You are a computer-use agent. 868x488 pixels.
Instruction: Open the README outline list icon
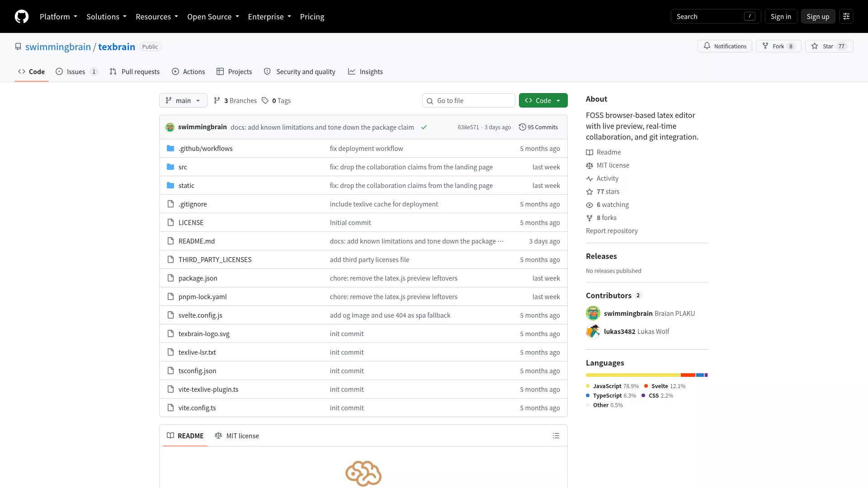(556, 436)
